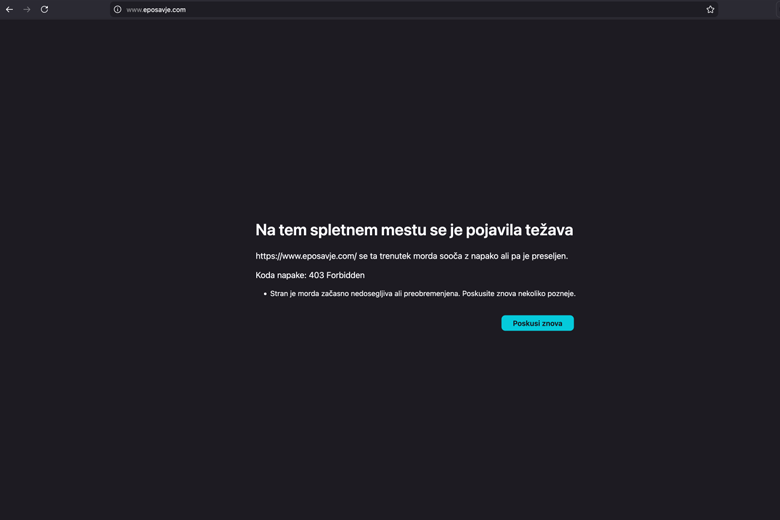The height and width of the screenshot is (520, 780).
Task: Click 'pa je preseljen' in the error description
Action: tap(536, 256)
